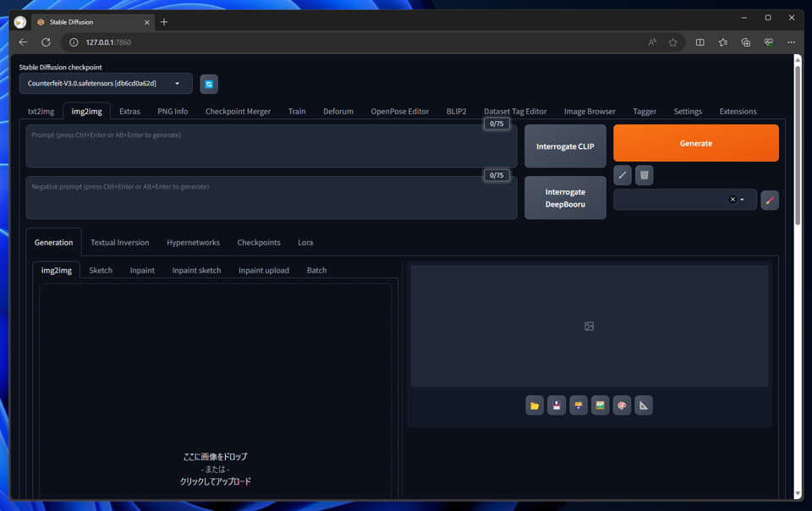Click the arrow read-prompt icon under Generate
The image size is (812, 511).
[x=623, y=175]
